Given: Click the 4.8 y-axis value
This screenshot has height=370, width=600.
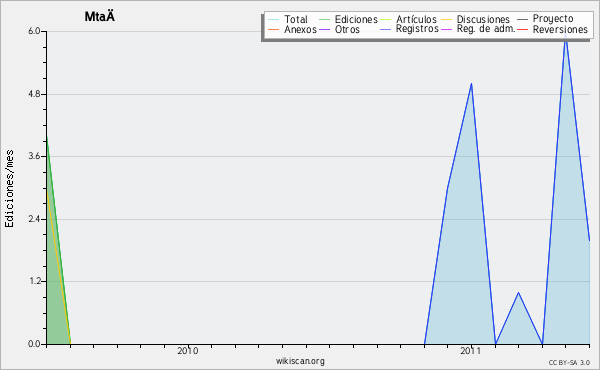Looking at the screenshot, I should tap(34, 94).
